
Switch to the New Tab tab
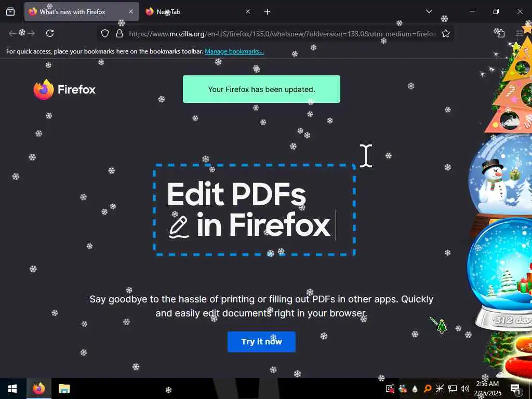point(198,12)
